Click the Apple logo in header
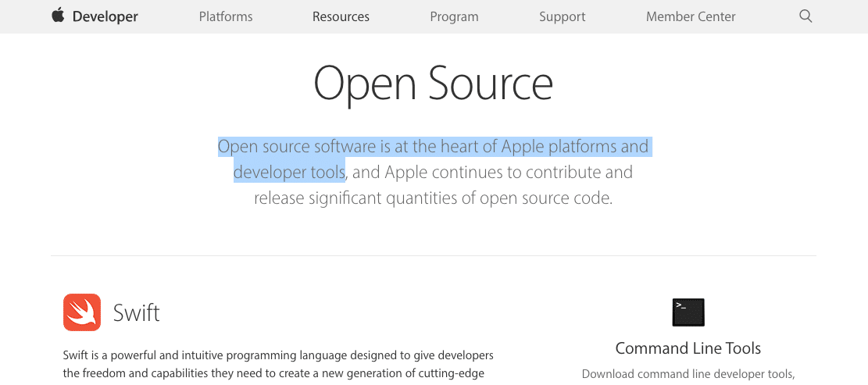 coord(58,16)
